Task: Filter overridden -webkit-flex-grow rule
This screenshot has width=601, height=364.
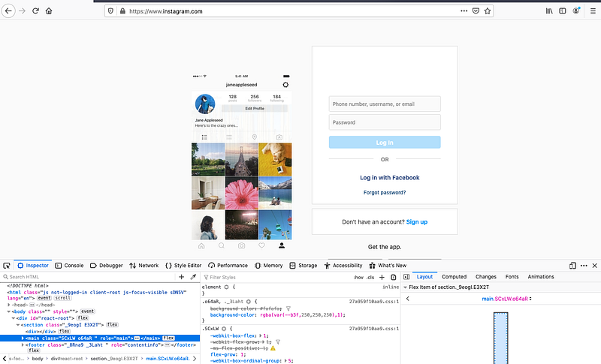Action: [x=278, y=341]
